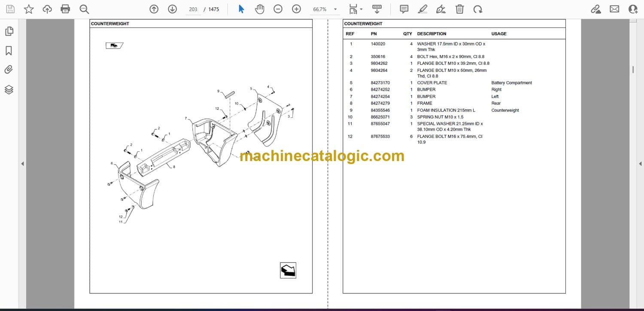Select part number 87655047
Image resolution: width=644 pixels, height=311 pixels.
tap(380, 124)
